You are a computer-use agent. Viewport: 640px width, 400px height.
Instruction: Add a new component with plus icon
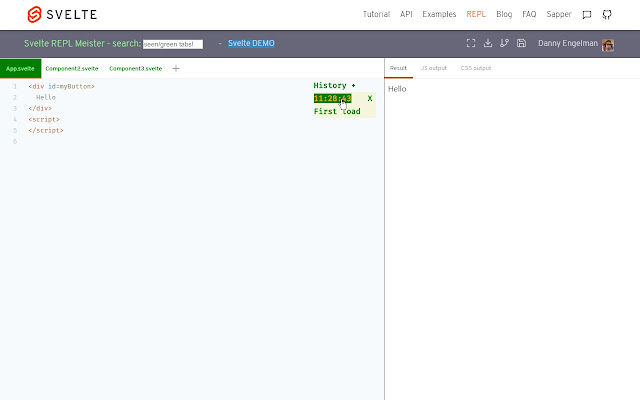[x=176, y=69]
